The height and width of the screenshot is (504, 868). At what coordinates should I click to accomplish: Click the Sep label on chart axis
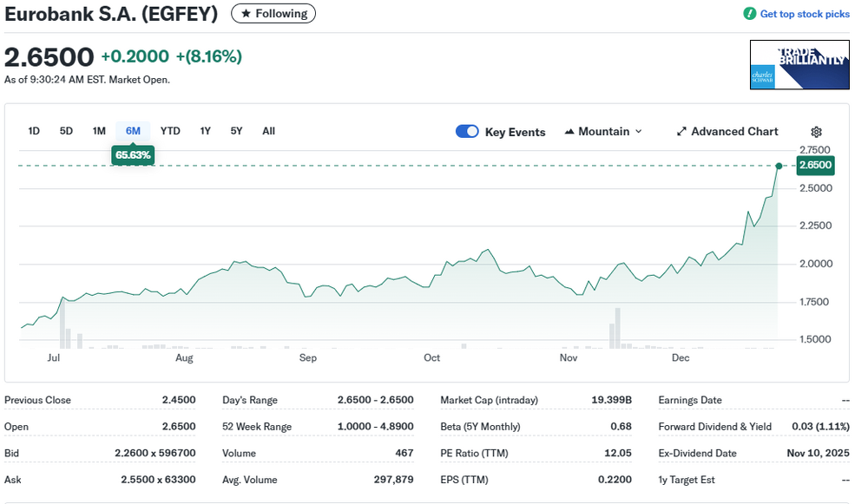pos(308,358)
